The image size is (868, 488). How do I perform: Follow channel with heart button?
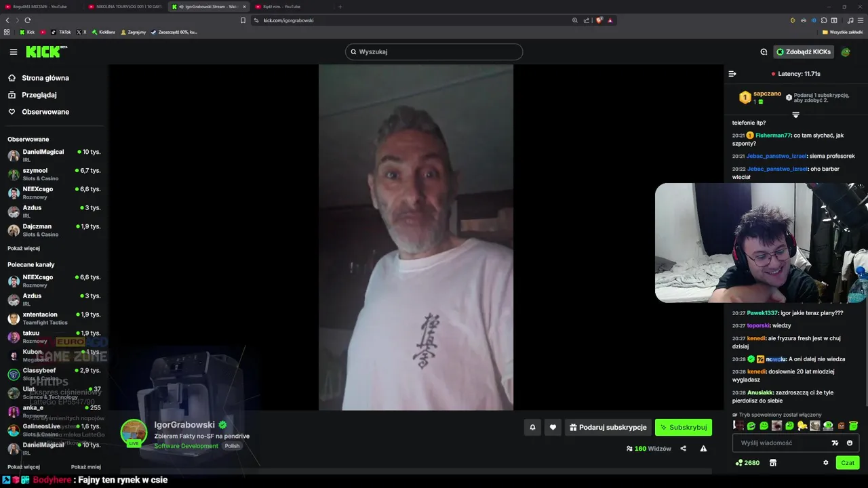tap(553, 427)
